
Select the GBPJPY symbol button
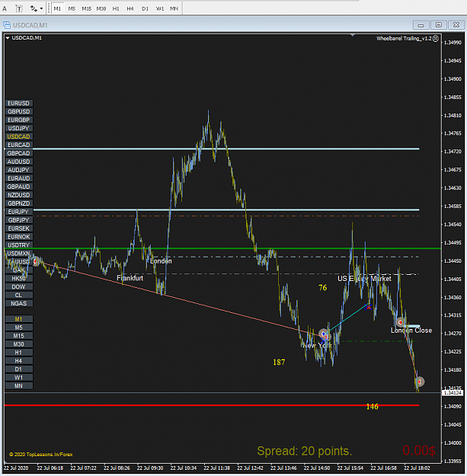coord(19,220)
